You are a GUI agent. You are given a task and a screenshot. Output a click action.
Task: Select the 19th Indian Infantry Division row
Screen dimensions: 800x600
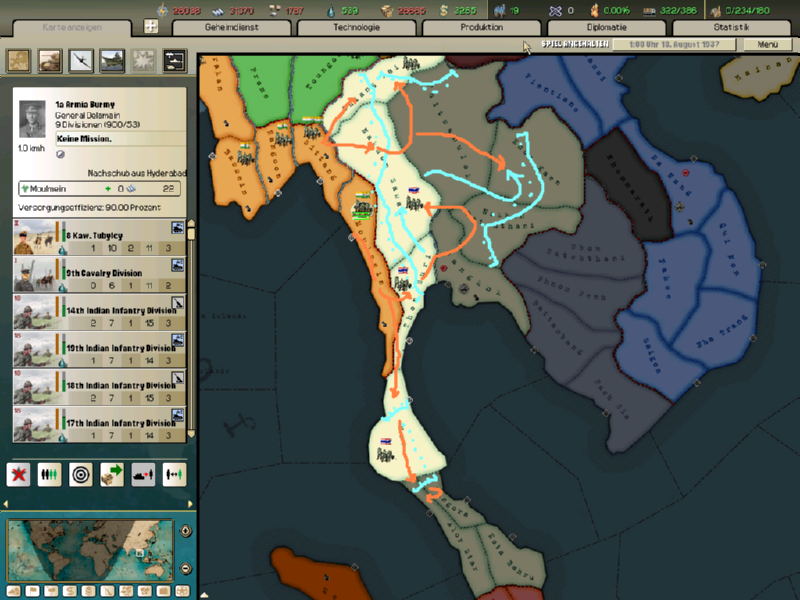coord(99,349)
